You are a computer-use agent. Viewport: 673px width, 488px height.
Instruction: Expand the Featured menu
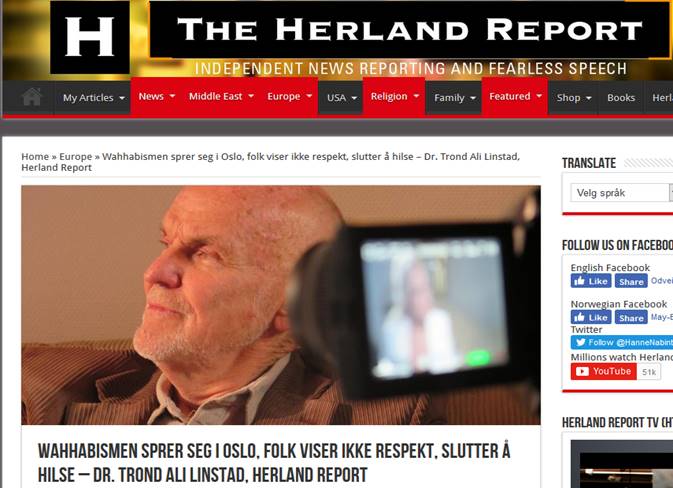click(x=515, y=97)
